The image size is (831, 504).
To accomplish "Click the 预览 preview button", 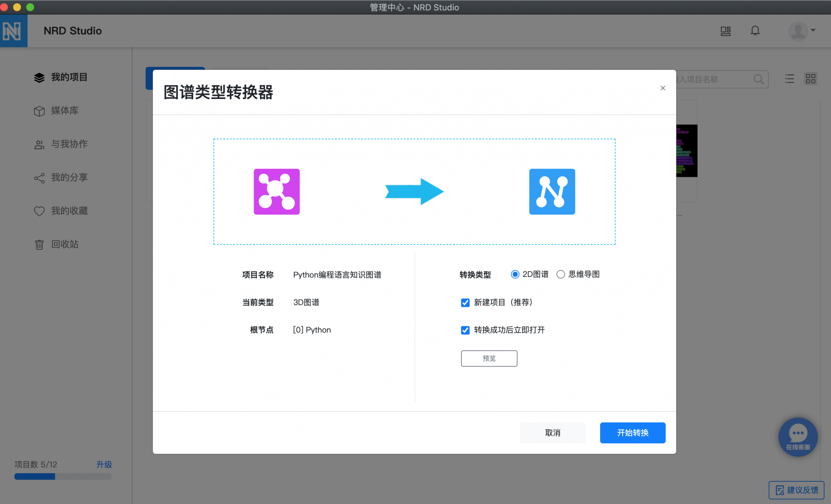I will pos(489,358).
